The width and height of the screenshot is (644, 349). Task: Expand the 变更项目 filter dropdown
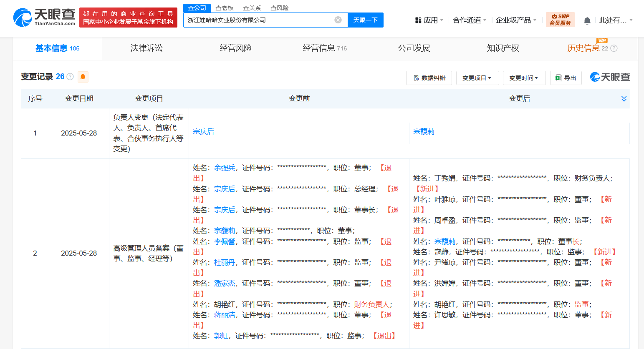click(477, 78)
